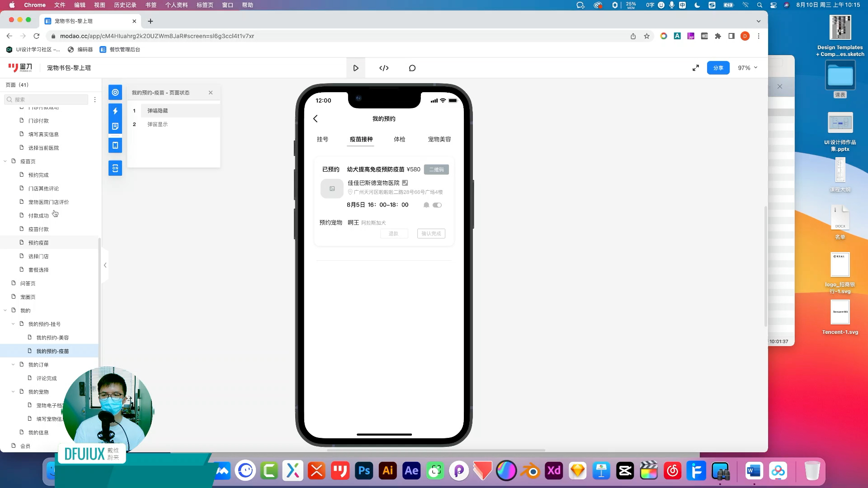Open Trash in the dock
This screenshot has width=868, height=488.
click(x=812, y=471)
